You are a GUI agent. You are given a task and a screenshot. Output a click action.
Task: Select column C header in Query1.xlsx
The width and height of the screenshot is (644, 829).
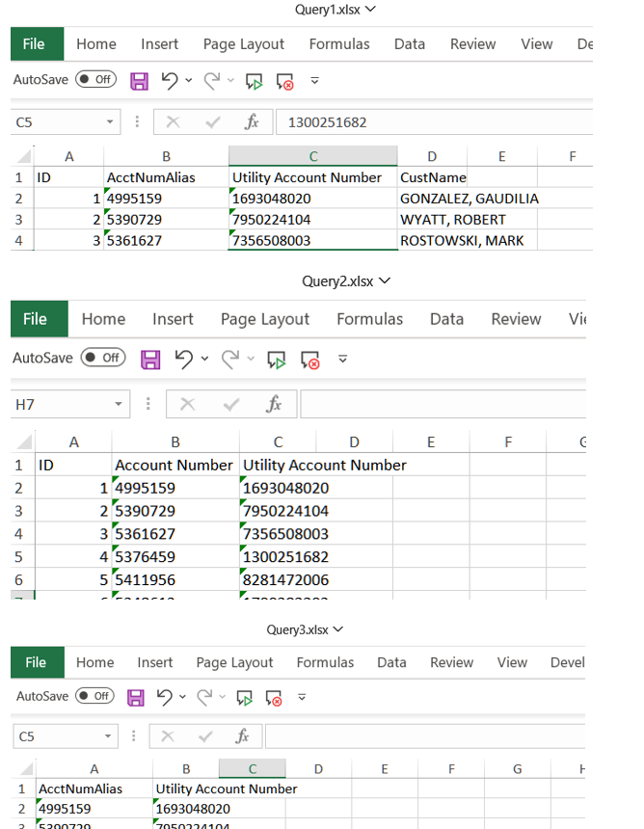(313, 156)
